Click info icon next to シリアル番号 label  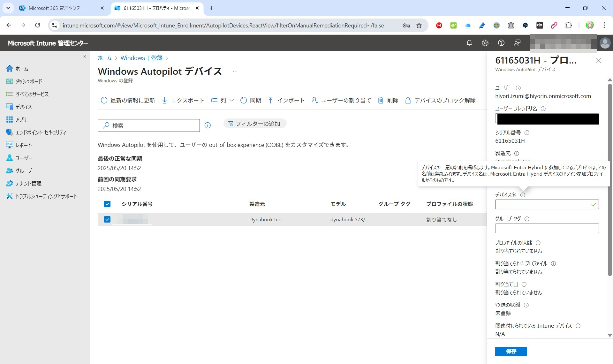(527, 133)
